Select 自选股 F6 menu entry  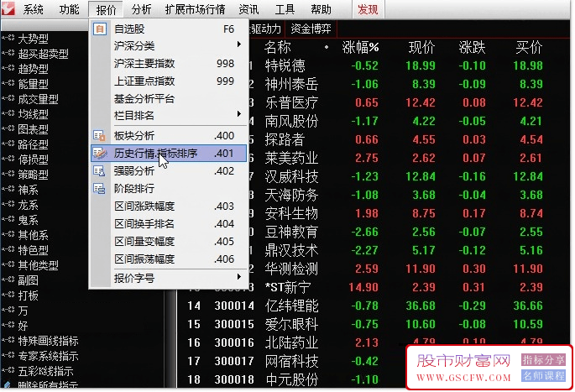(169, 29)
